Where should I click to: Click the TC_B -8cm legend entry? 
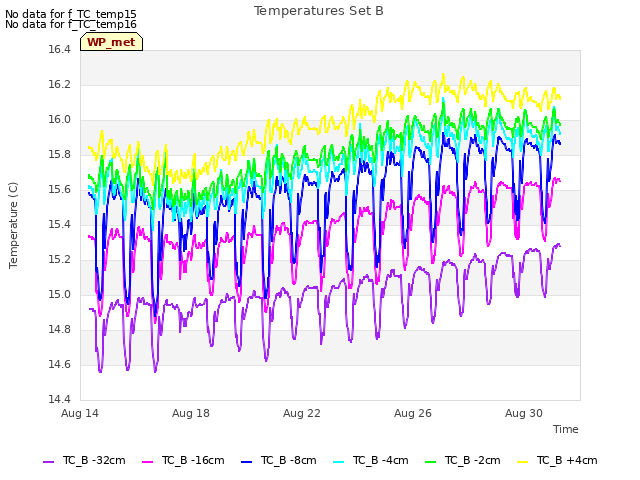pyautogui.click(x=279, y=461)
